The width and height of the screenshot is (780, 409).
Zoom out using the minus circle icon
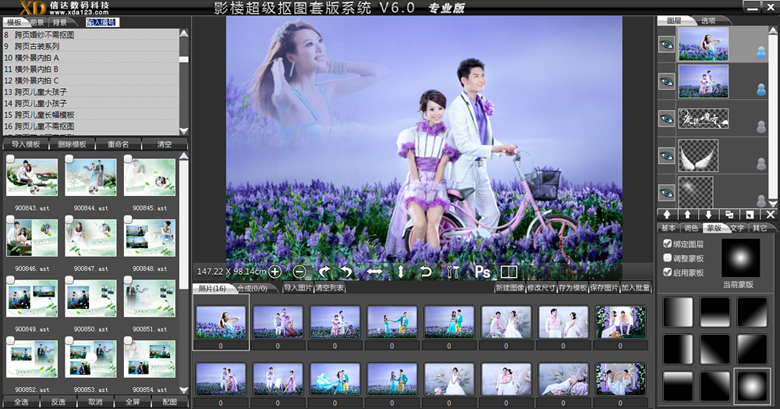[299, 272]
